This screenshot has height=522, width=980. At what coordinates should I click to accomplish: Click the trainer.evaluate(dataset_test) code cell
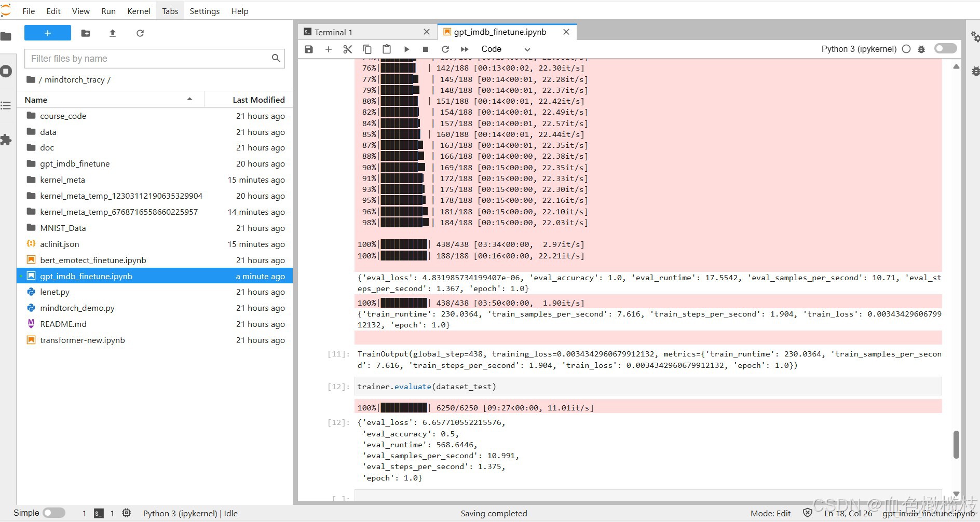(648, 387)
